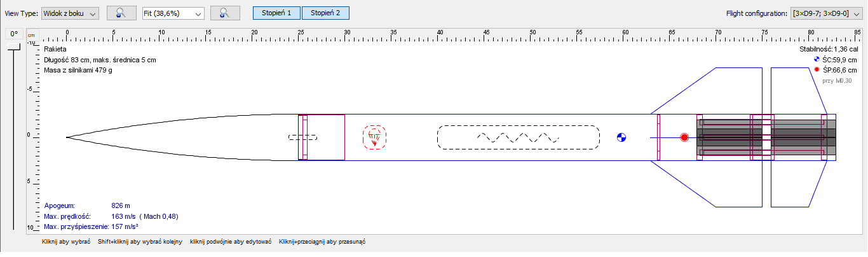Click the cm unit button at the ruler corner
Screen dimensions: 868x257
coord(30,35)
